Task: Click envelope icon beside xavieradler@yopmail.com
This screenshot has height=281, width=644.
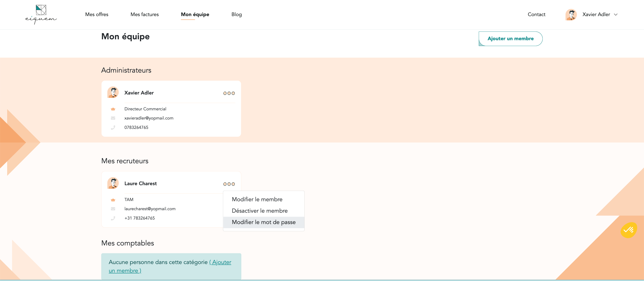Action: click(x=113, y=118)
